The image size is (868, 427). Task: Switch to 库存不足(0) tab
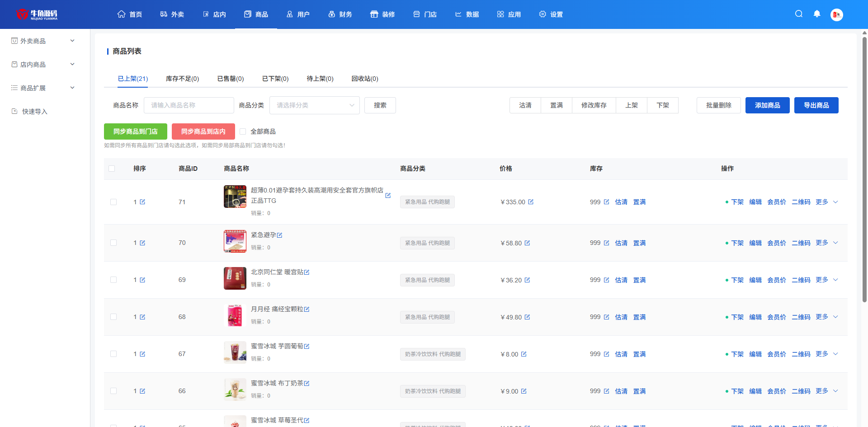(x=182, y=79)
